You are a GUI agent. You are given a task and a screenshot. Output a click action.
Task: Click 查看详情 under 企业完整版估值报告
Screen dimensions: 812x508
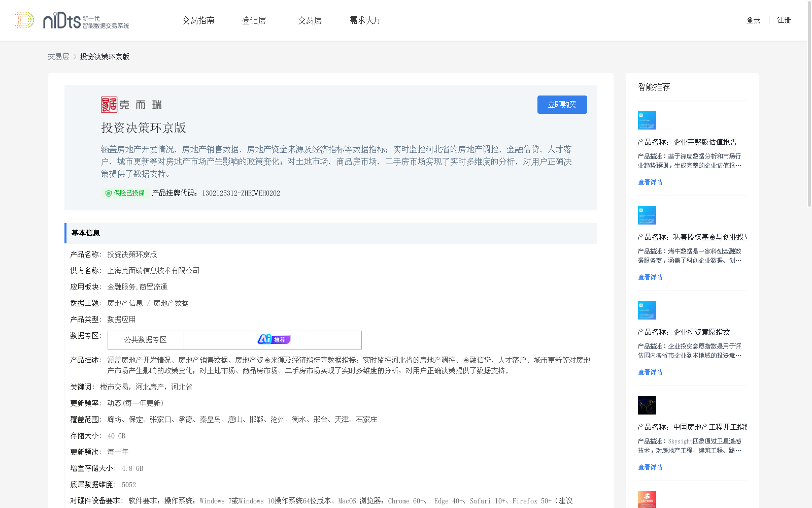click(x=650, y=182)
